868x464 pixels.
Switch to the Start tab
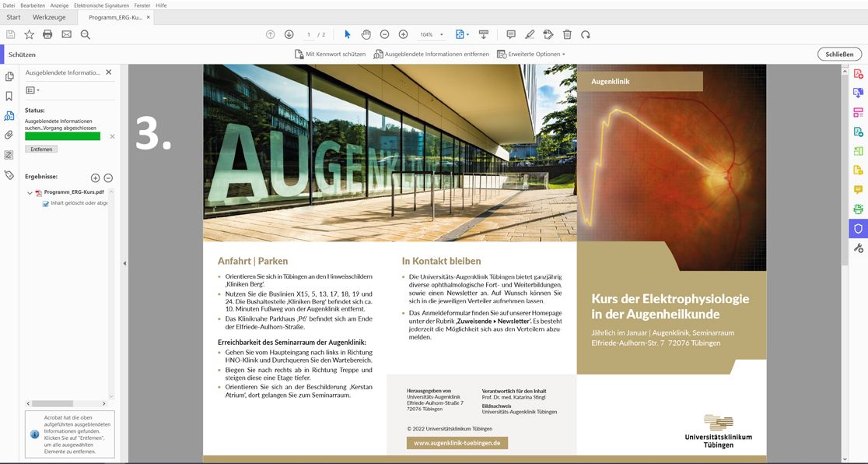13,17
